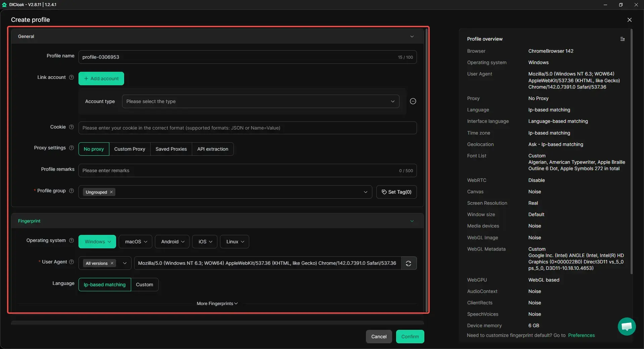Click the Profile remarks input field
Screen dimensions: 644x349
[238, 171]
